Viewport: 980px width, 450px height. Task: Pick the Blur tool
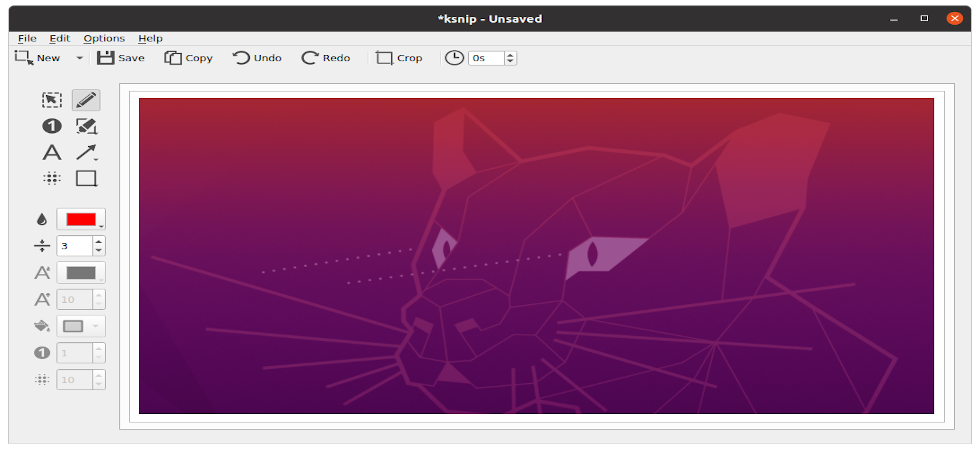52,179
